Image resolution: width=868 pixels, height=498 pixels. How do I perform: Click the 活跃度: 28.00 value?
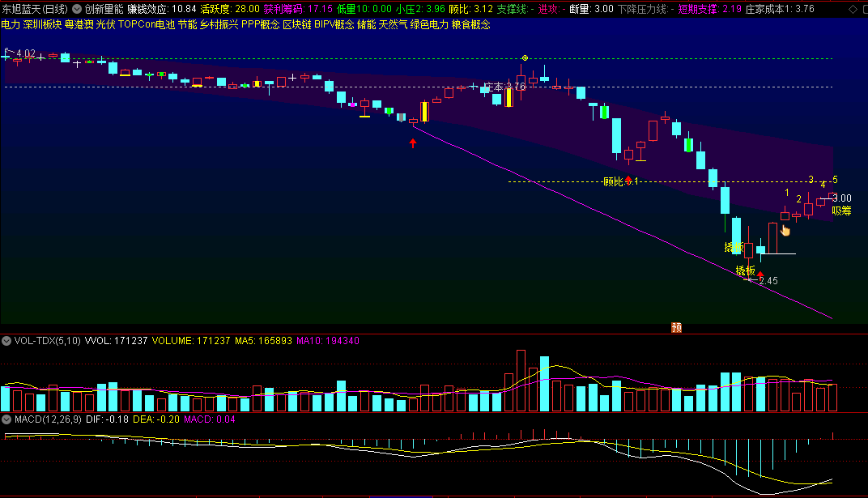click(230, 9)
